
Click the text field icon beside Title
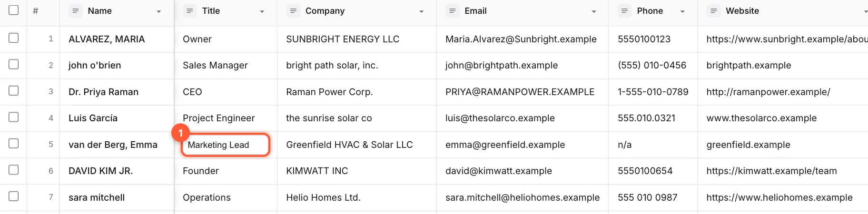pyautogui.click(x=189, y=10)
